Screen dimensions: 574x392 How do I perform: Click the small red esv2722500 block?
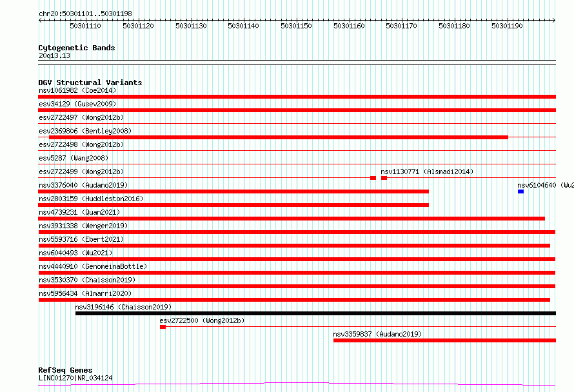[x=163, y=327]
